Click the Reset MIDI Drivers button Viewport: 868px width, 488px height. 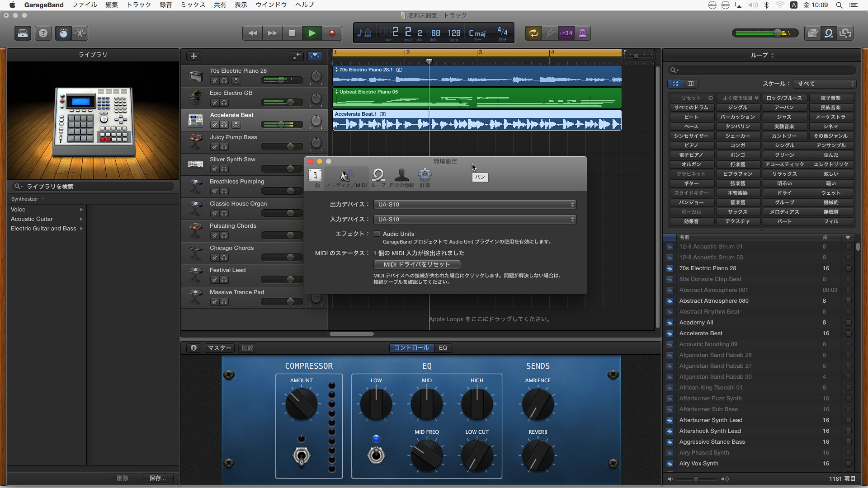tap(417, 264)
